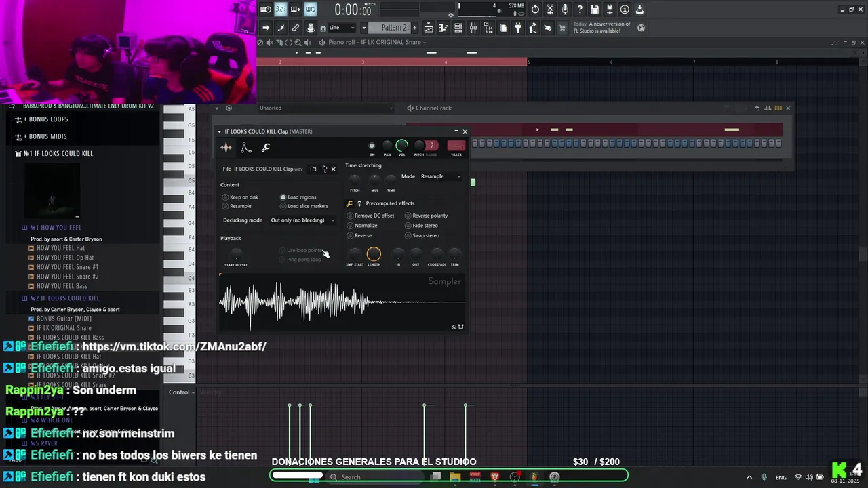
Task: Switch to the wrench miscellaneous tab
Action: (266, 148)
